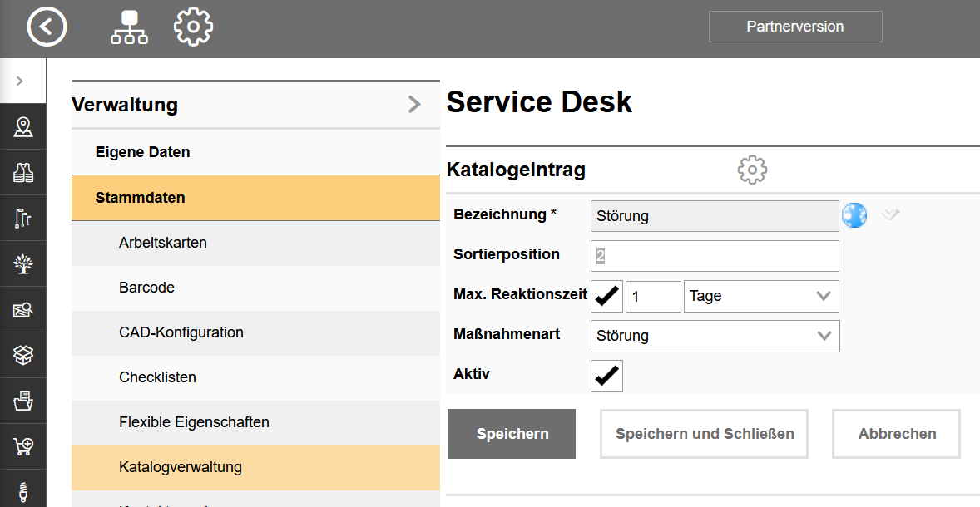
Task: Open Katalogverwaltung menu entry
Action: click(255, 468)
